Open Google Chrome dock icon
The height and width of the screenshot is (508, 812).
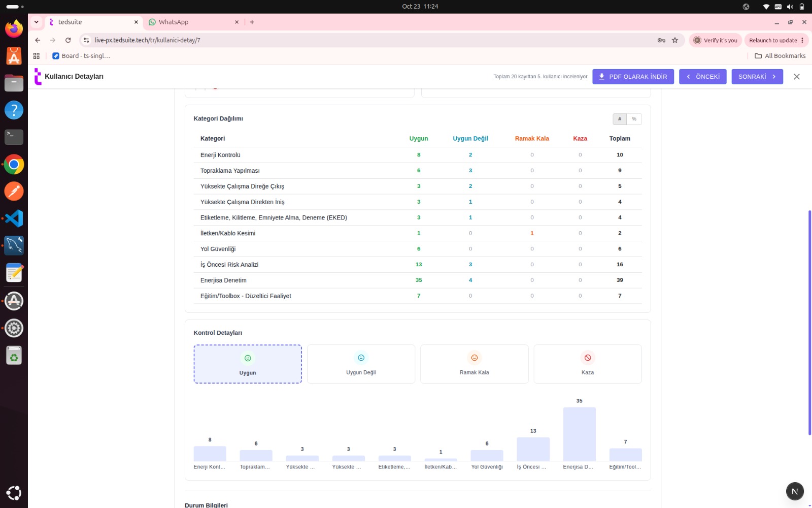coord(14,164)
